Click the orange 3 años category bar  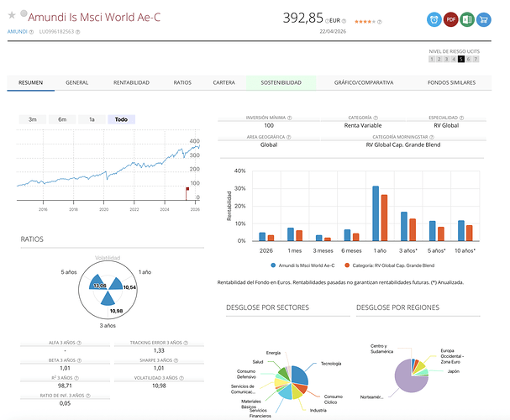click(413, 229)
